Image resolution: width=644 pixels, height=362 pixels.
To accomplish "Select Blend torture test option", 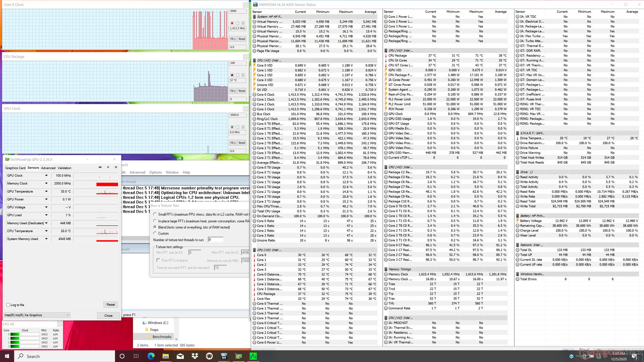I will [x=155, y=227].
